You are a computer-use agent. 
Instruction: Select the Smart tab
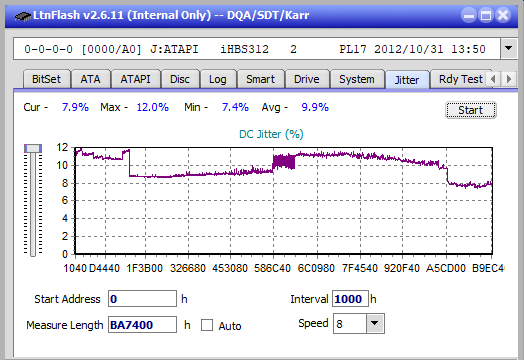click(x=260, y=79)
